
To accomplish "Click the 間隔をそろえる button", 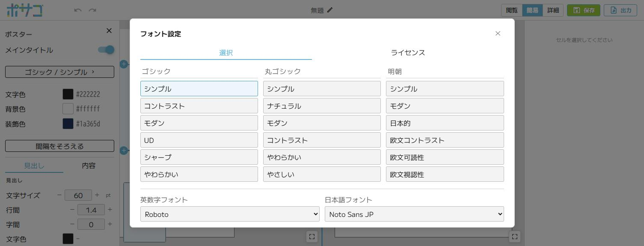I will click(59, 146).
